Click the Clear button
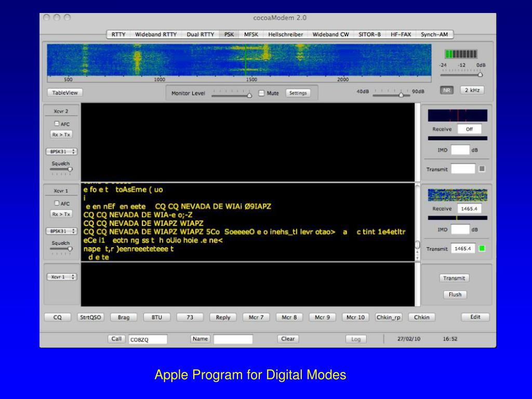The width and height of the screenshot is (532, 399). (288, 339)
